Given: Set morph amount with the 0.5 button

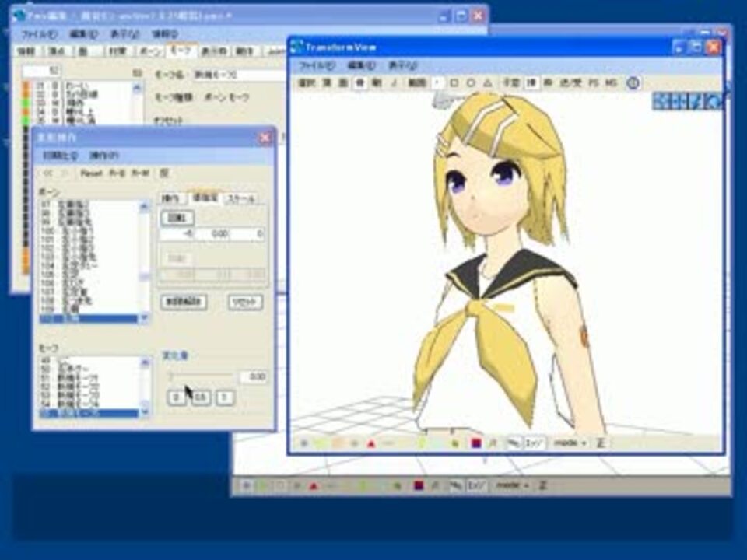Looking at the screenshot, I should click(x=201, y=397).
